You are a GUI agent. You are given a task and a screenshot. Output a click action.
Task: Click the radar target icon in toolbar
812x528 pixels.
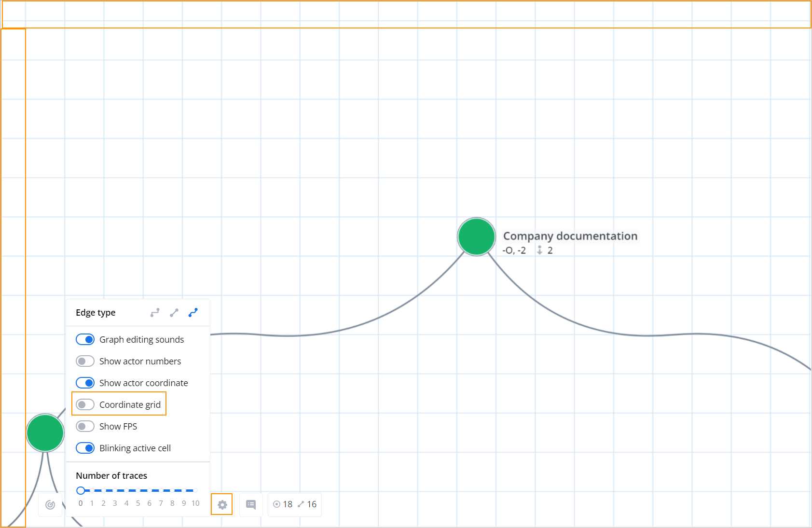tap(50, 505)
